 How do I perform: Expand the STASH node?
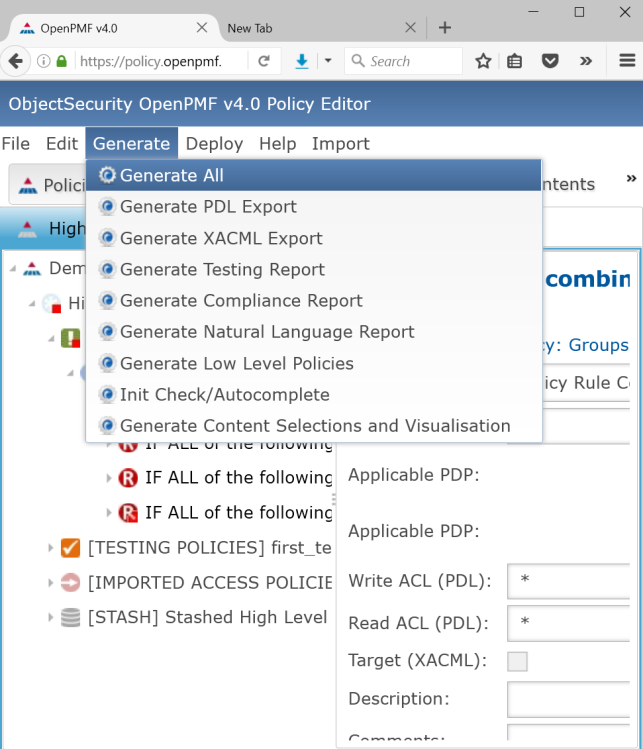pos(50,617)
